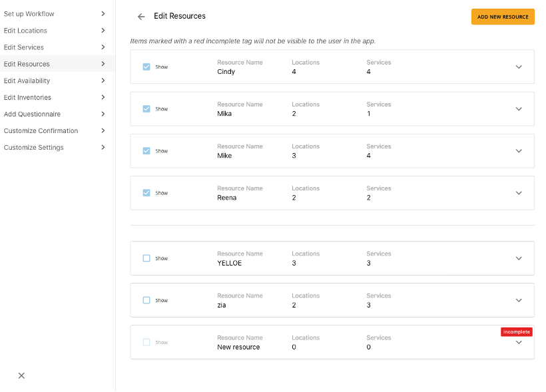Expand the Cindy resource row
Screen dimensions: 546x392
coord(519,67)
